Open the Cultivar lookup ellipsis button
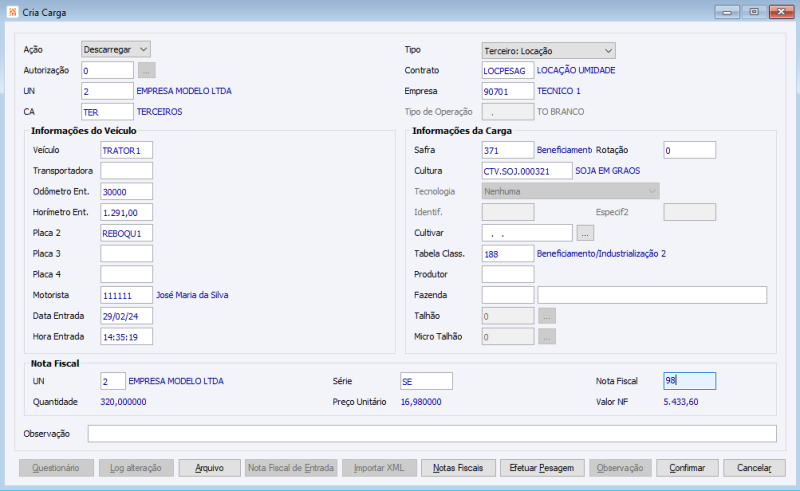This screenshot has height=491, width=800. pos(585,233)
